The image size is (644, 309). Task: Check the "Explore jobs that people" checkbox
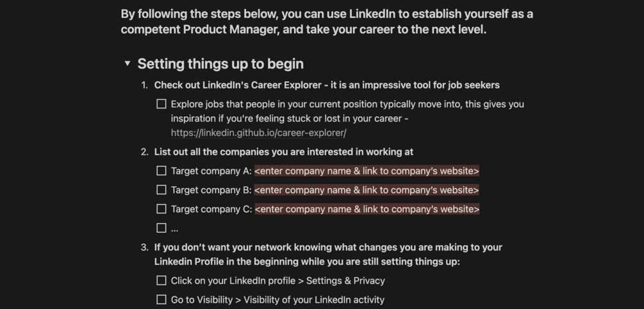(161, 104)
